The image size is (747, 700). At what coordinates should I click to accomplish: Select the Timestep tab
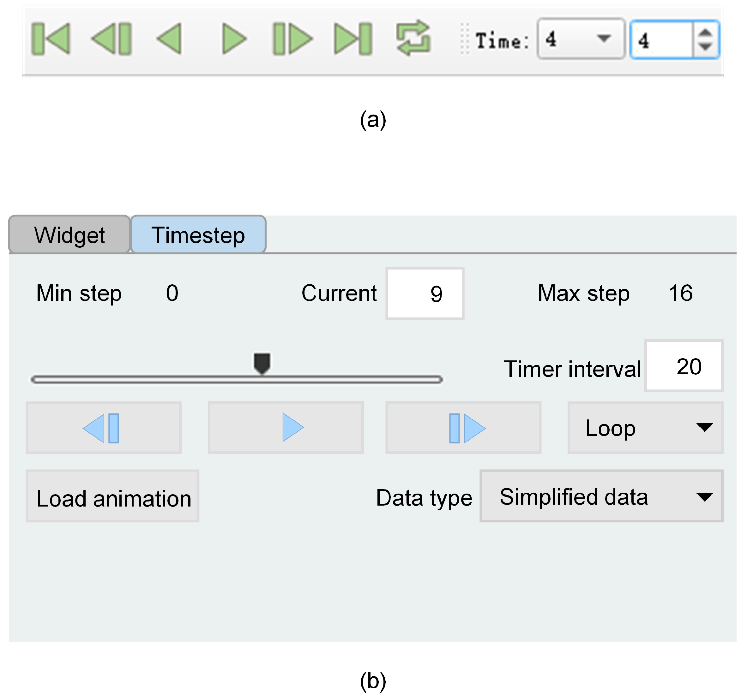click(x=198, y=235)
